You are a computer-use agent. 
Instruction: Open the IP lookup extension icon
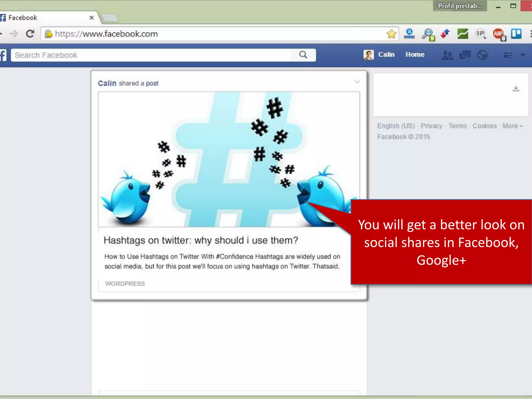pyautogui.click(x=481, y=34)
